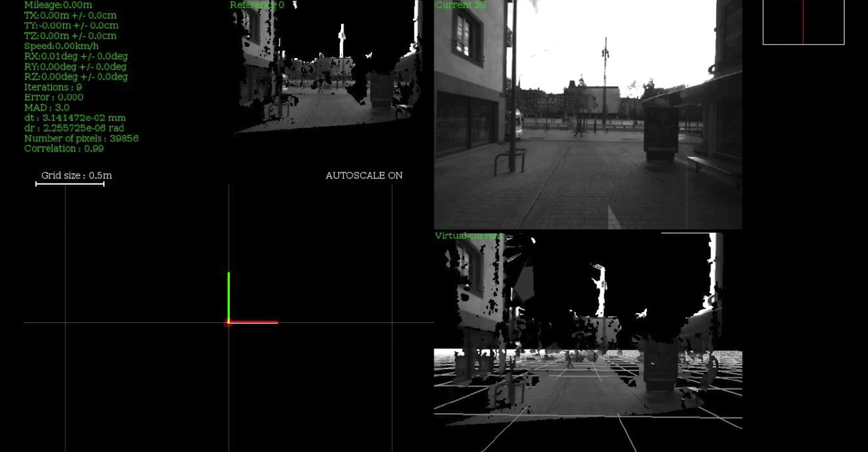Screen dimensions: 868x452
Task: Click the TX translation value line
Action: [x=70, y=15]
